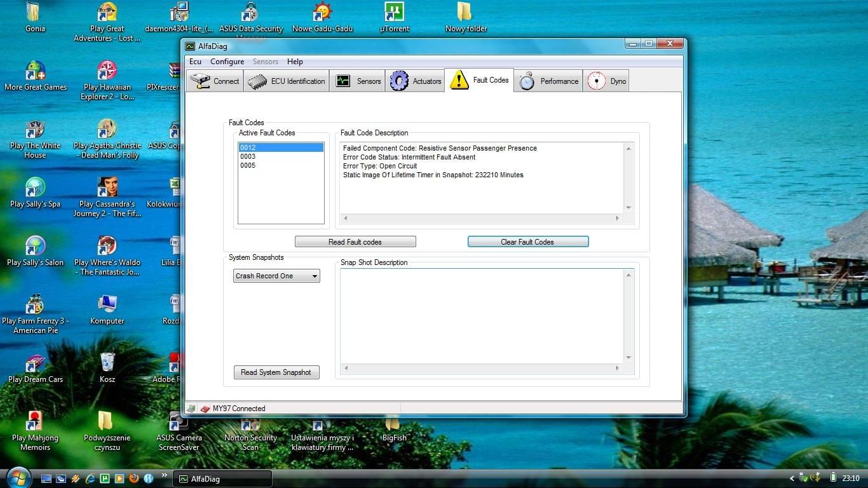Screen dimensions: 868x488
Task: Switch to ECU Identification tab
Action: pyautogui.click(x=287, y=81)
